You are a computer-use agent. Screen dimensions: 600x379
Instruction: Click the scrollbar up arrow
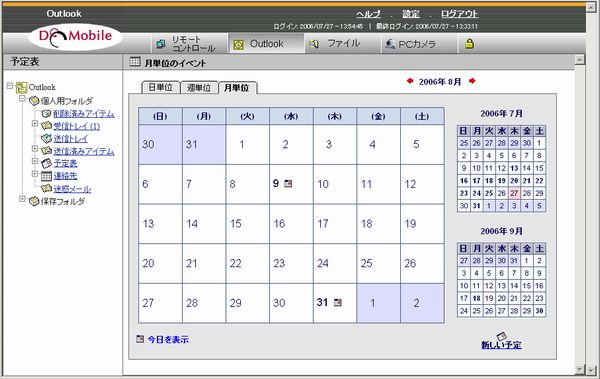tap(580, 60)
